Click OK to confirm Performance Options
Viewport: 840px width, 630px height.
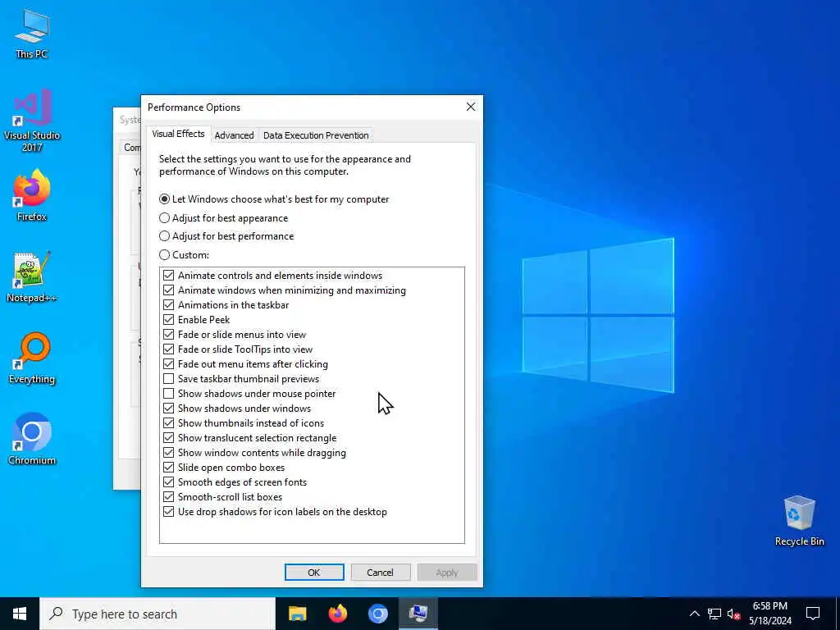(x=314, y=572)
